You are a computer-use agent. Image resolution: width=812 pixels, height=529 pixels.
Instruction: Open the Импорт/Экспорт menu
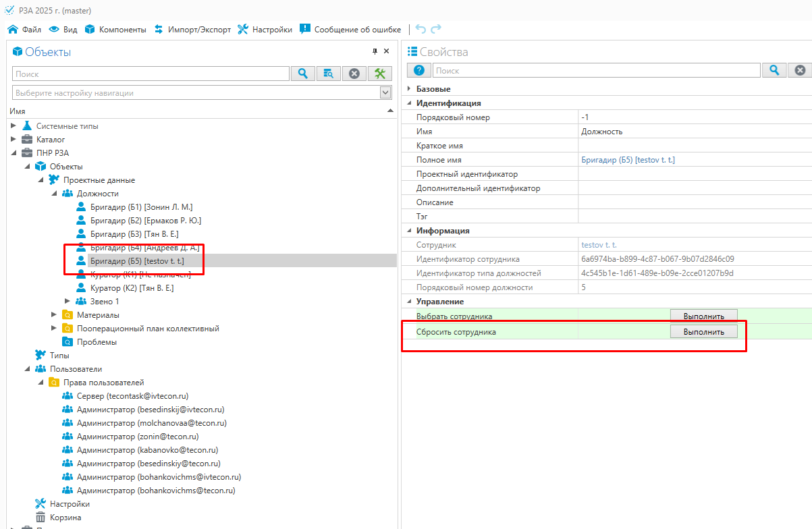click(x=192, y=30)
